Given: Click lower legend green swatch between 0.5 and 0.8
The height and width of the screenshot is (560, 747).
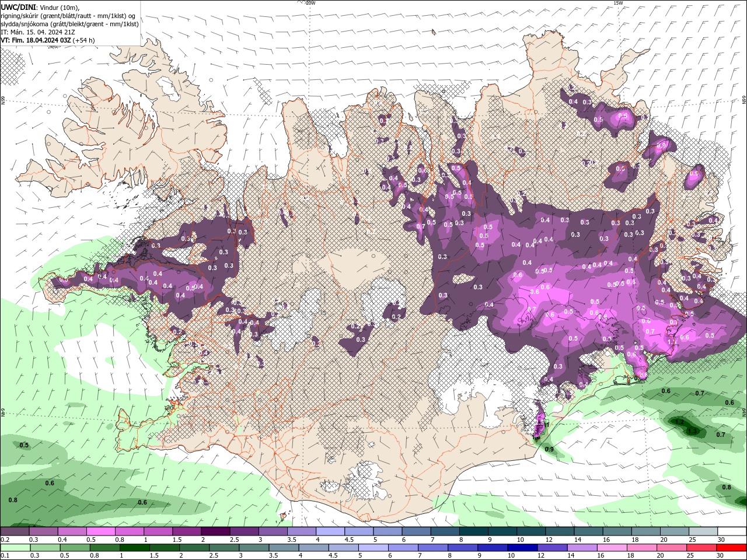Looking at the screenshot, I should pos(74,548).
